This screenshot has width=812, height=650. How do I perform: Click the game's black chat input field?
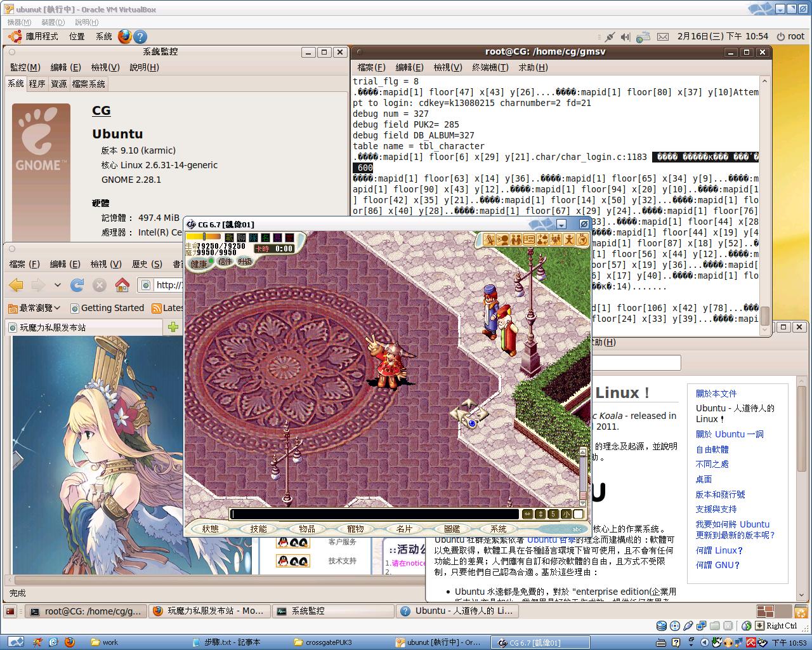tap(374, 514)
